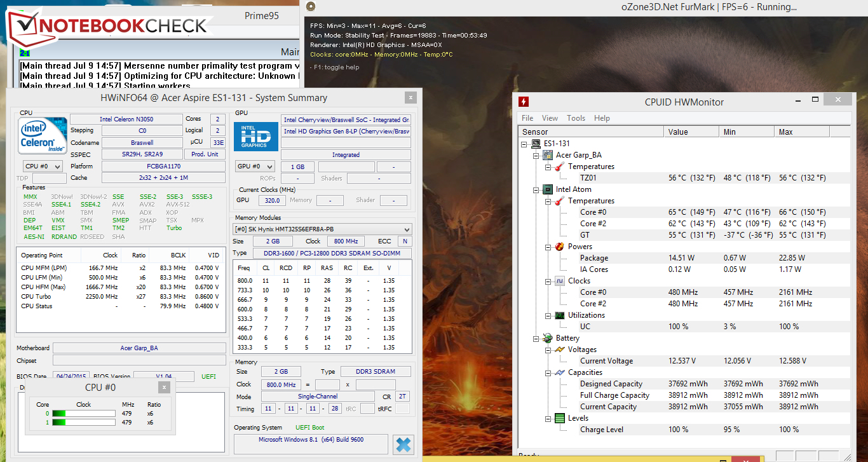Click the Voltages icon under Battery
This screenshot has width=868, height=462.
559,350
